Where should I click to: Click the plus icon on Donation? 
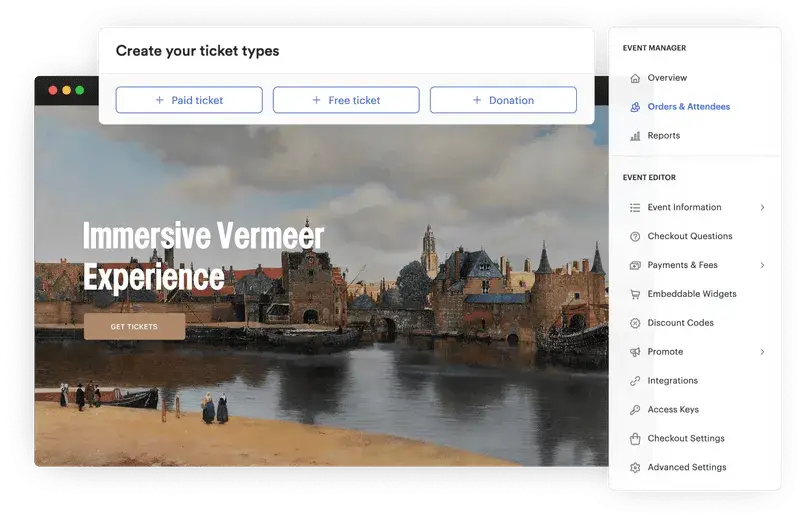pos(477,100)
